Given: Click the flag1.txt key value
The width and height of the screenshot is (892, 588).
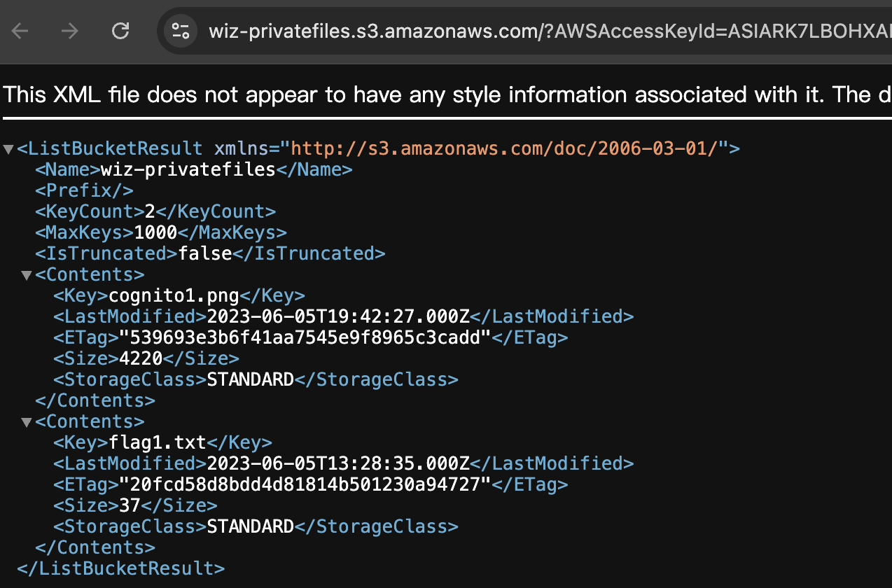Looking at the screenshot, I should click(158, 442).
